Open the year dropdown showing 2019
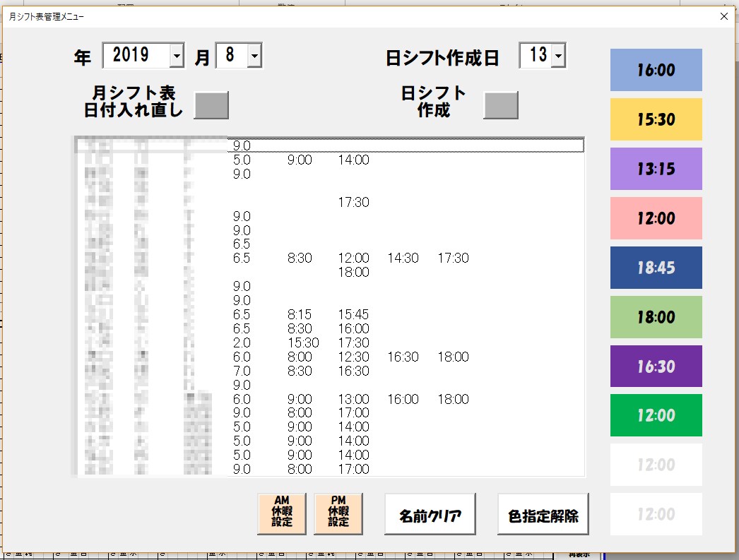This screenshot has width=739, height=560. pyautogui.click(x=177, y=56)
